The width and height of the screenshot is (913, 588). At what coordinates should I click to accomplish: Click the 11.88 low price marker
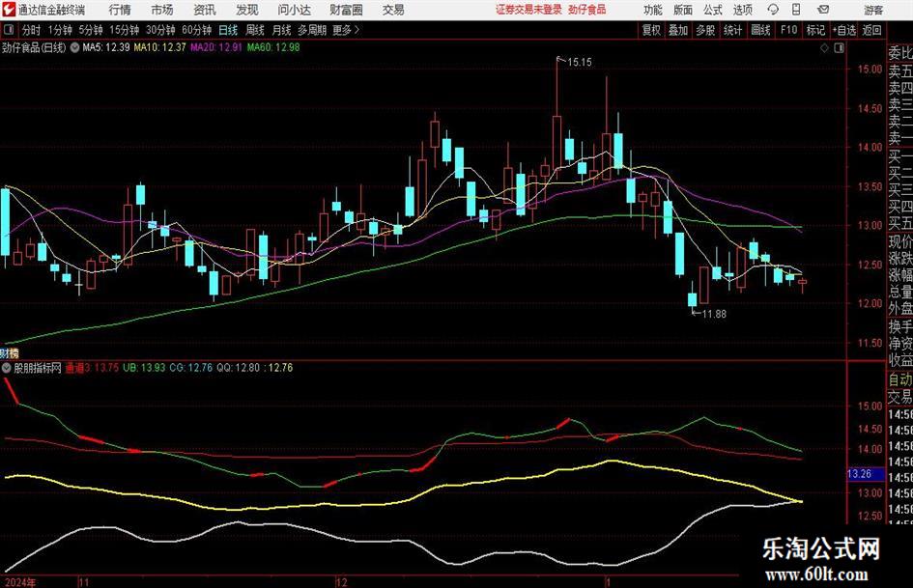pos(714,314)
